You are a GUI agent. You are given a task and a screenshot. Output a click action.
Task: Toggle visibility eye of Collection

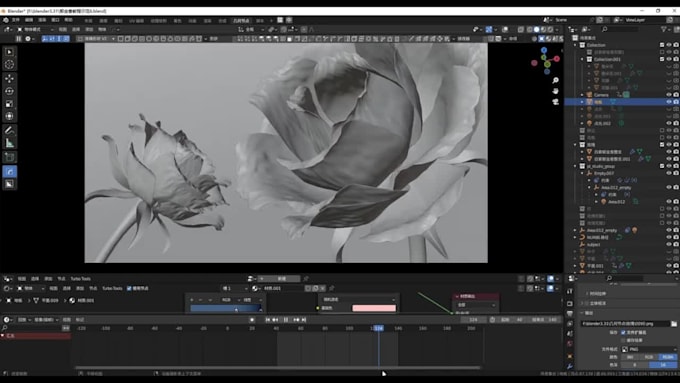(669, 45)
